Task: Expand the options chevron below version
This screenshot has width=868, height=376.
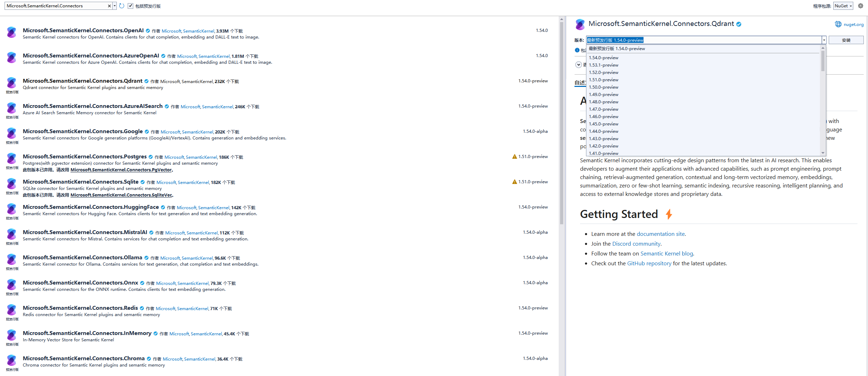Action: coord(579,64)
